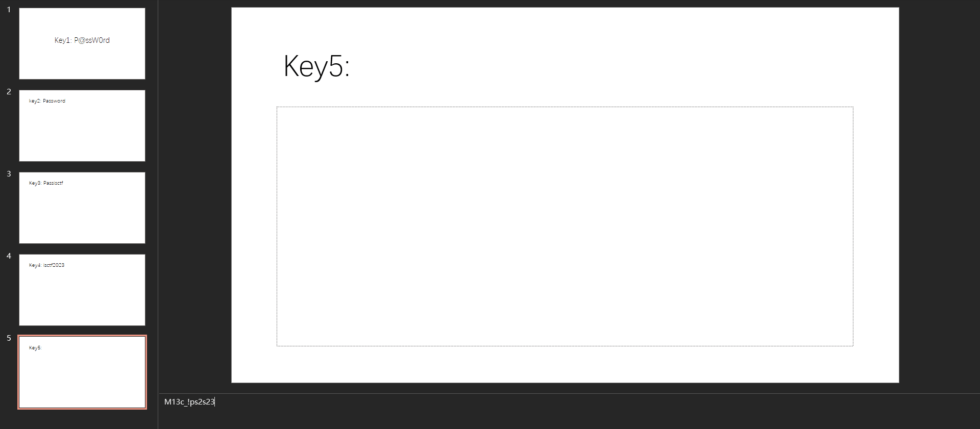Open the key2: Password slide thumbnail
This screenshot has width=980, height=429.
click(x=82, y=125)
